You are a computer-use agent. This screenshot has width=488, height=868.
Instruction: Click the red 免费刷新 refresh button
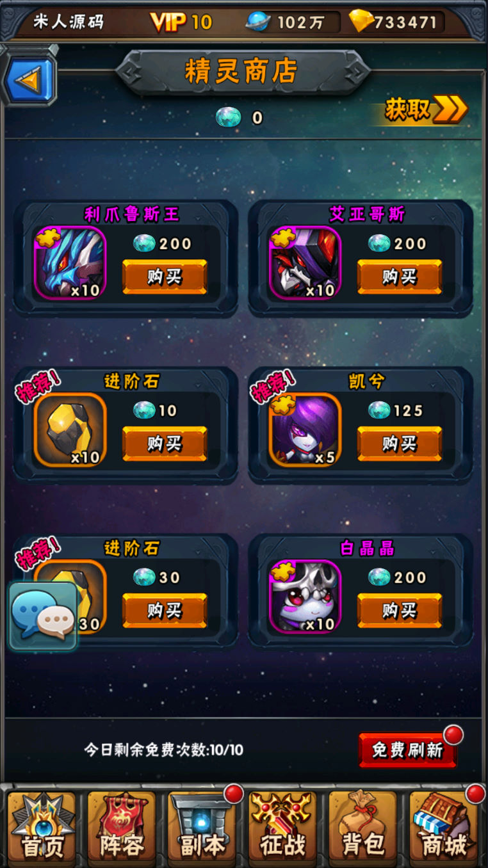pos(408,750)
